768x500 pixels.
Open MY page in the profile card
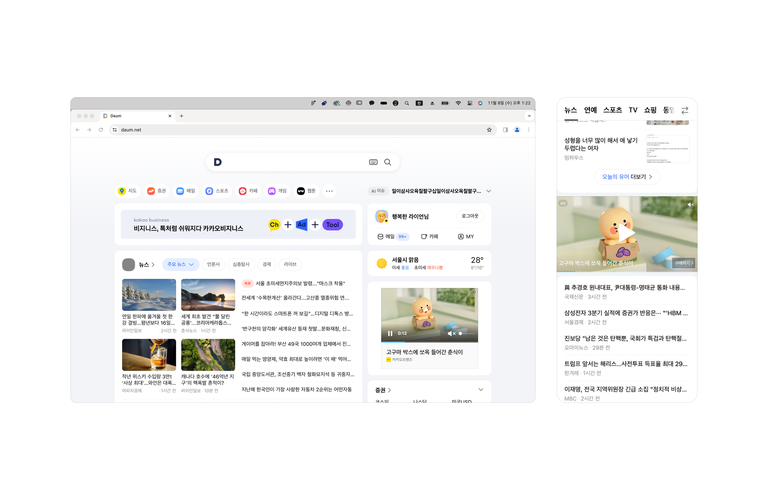[466, 237]
